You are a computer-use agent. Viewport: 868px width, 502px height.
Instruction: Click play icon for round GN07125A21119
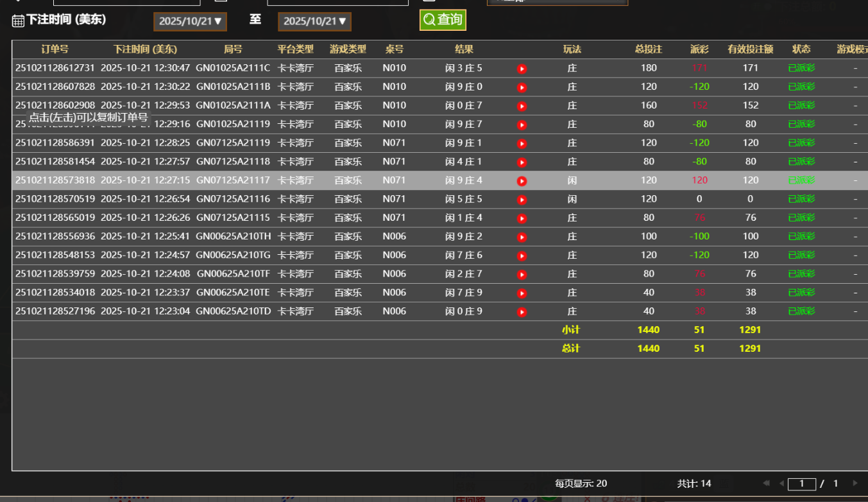click(x=522, y=144)
